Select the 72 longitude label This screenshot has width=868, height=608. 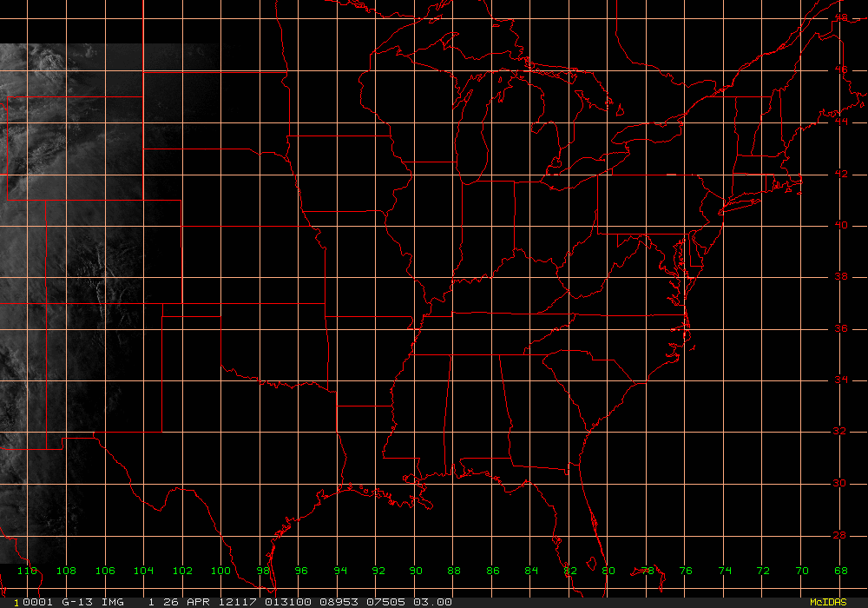(x=763, y=571)
